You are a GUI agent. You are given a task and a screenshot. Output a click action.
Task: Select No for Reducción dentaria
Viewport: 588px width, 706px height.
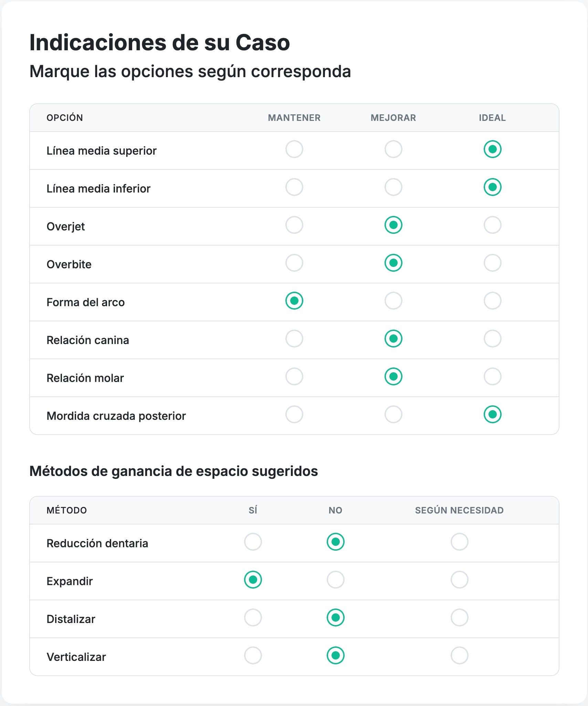[335, 542]
